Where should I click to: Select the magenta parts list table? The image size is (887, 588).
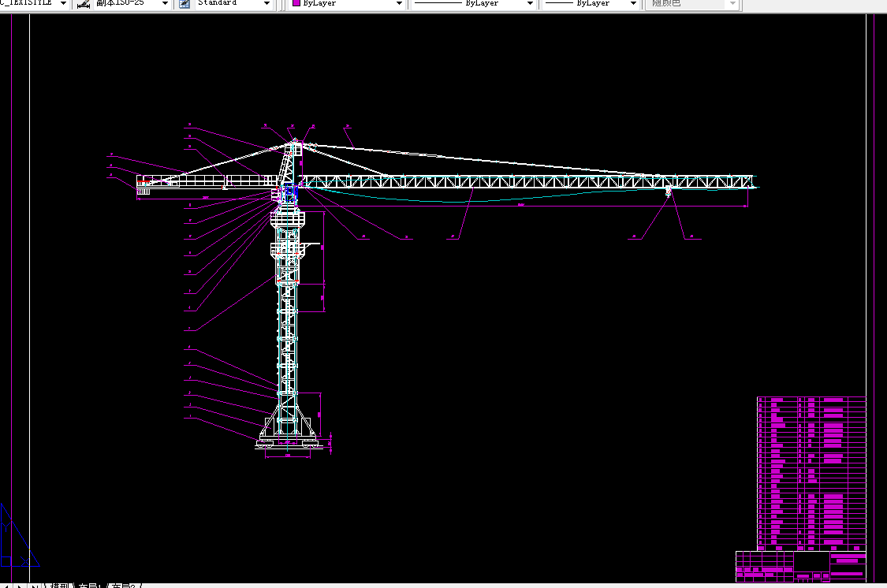tap(811, 474)
